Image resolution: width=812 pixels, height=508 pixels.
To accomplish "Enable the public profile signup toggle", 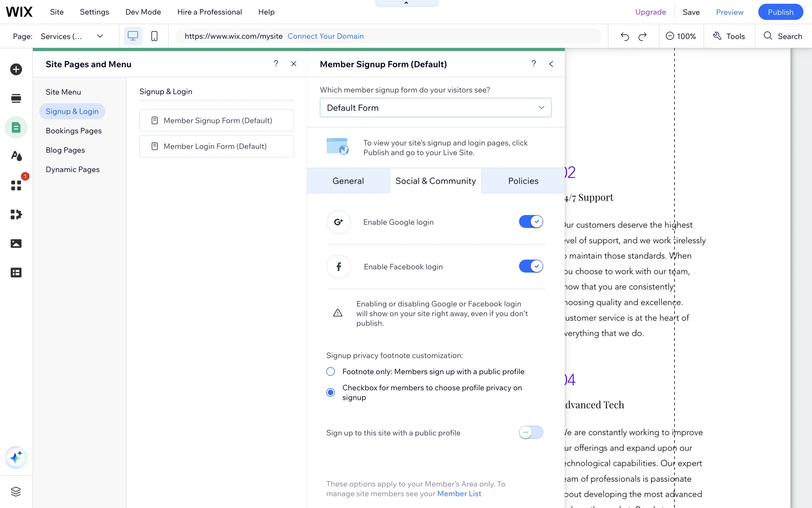I will (x=531, y=432).
